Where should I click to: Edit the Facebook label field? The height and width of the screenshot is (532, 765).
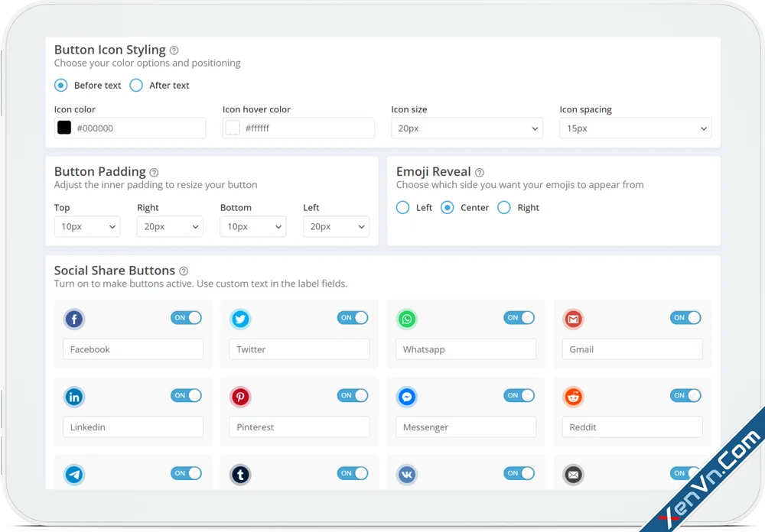tap(133, 349)
